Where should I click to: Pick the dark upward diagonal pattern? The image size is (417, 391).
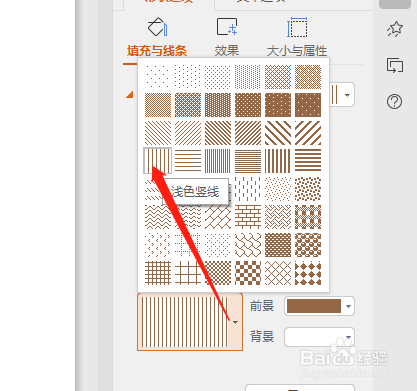point(248,133)
